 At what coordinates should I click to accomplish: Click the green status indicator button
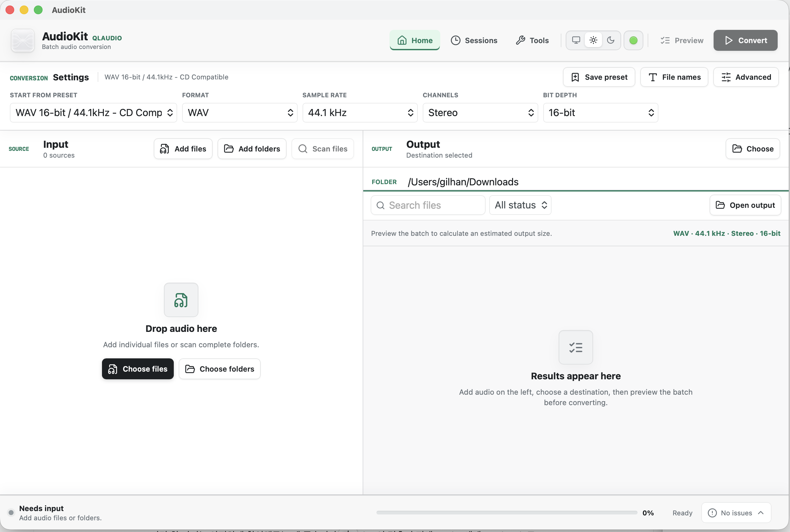(633, 40)
